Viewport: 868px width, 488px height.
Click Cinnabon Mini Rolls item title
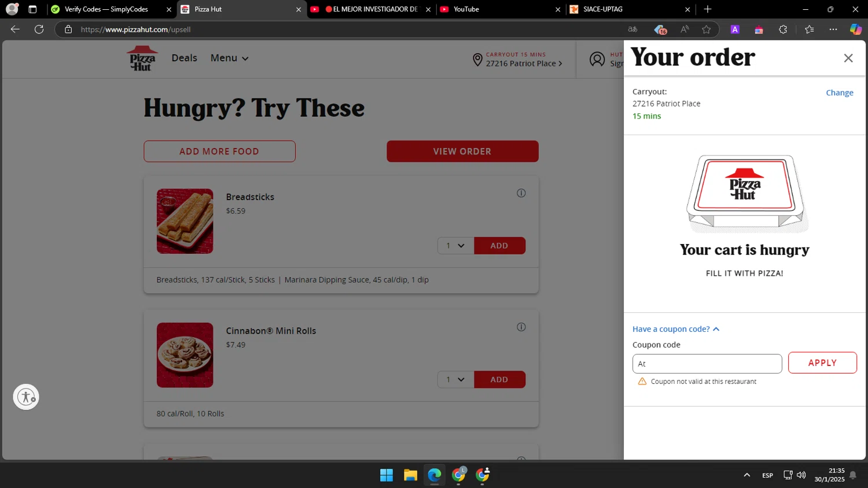point(271,331)
